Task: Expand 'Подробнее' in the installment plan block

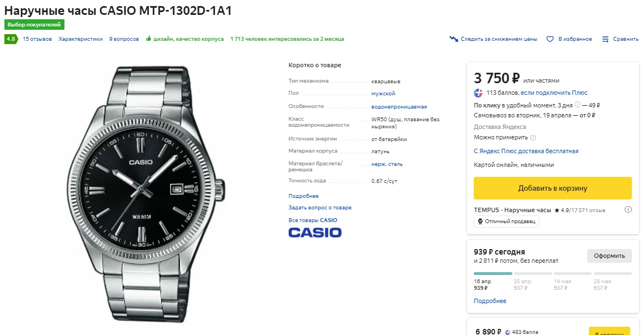Action: point(490,300)
